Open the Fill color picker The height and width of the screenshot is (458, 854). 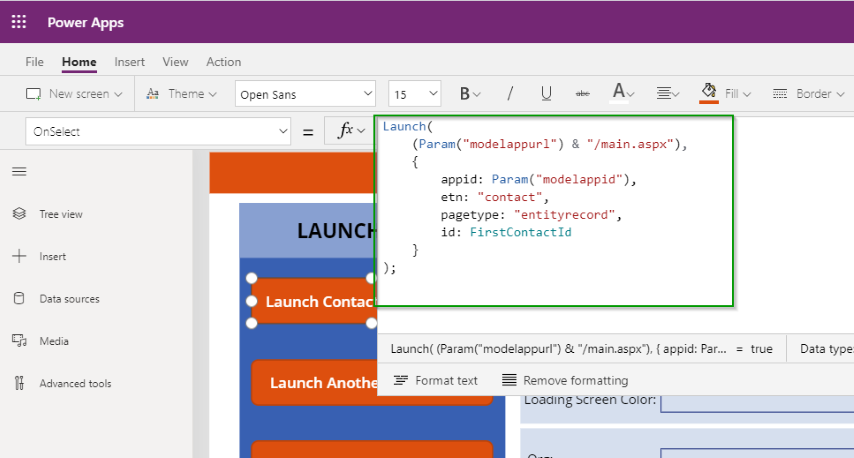(x=725, y=93)
